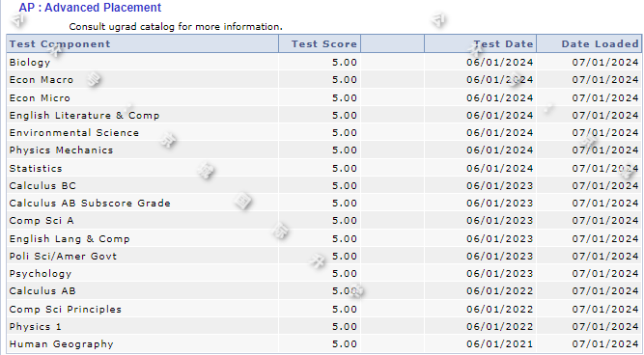The image size is (644, 355).
Task: Click Biology date loaded 07/01/2024
Action: [605, 63]
